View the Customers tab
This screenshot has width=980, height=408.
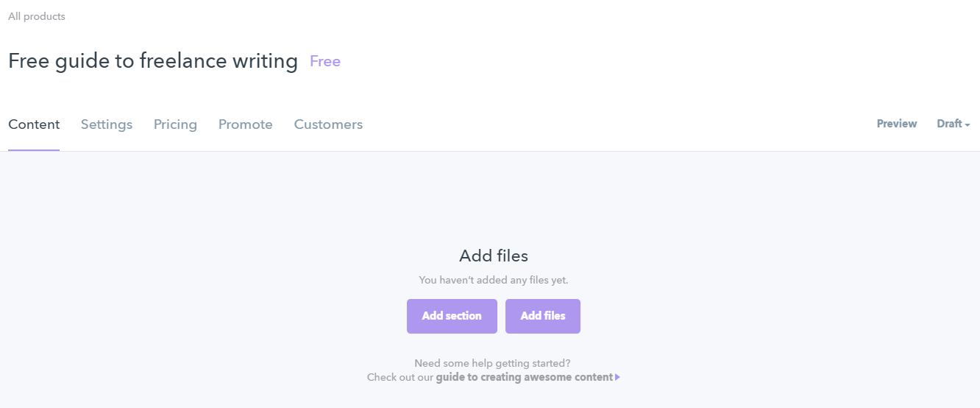coord(328,124)
